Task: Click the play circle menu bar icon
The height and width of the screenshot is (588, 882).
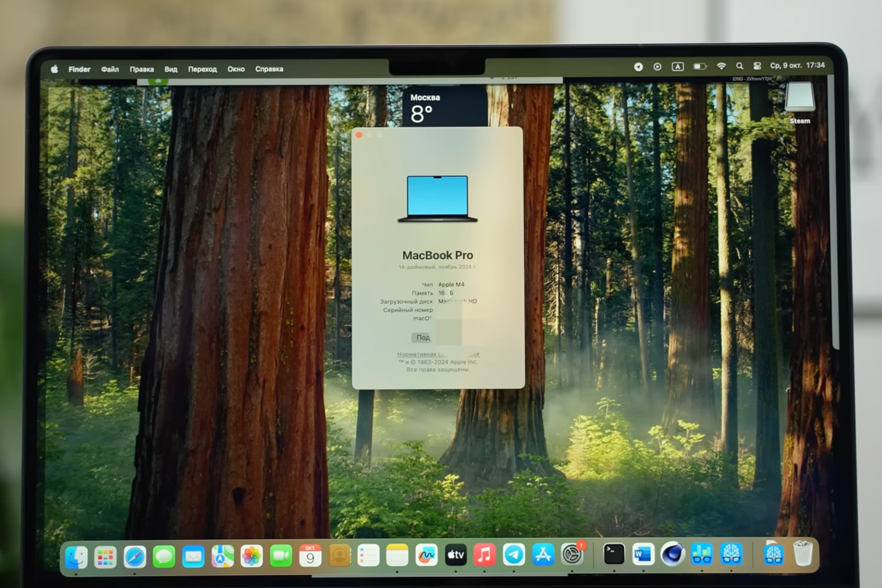Action: [x=657, y=67]
